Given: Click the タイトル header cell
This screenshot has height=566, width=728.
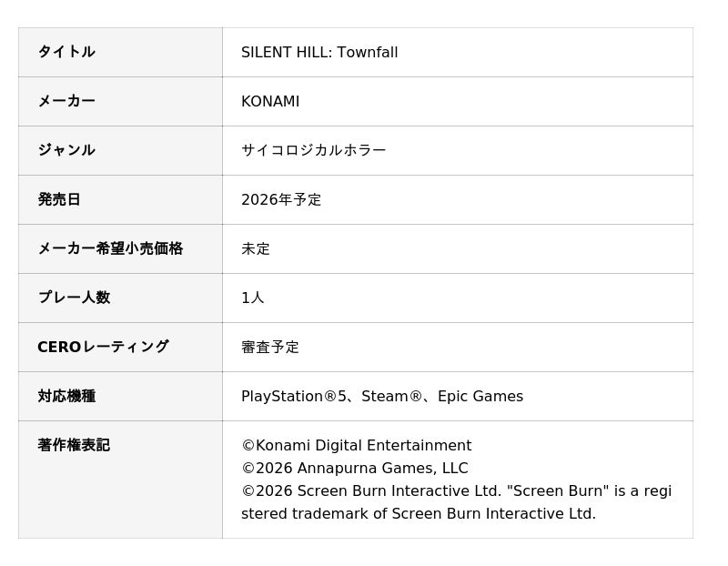Looking at the screenshot, I should click(66, 52).
